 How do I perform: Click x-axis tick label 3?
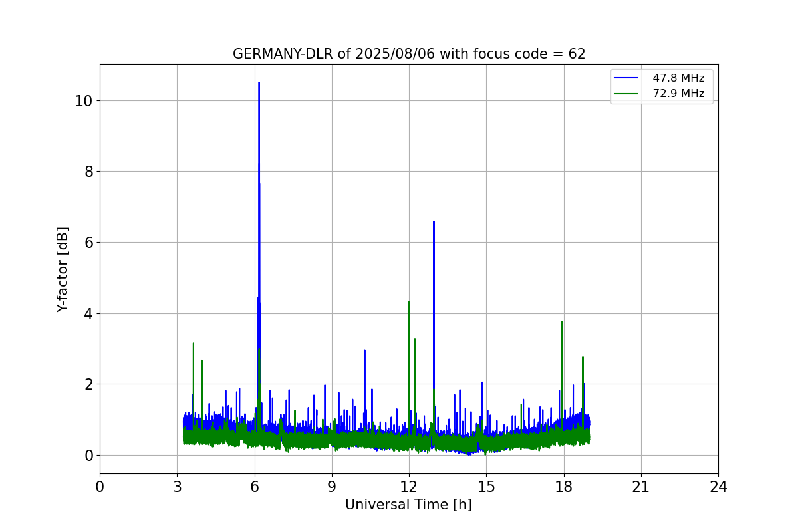pyautogui.click(x=177, y=487)
